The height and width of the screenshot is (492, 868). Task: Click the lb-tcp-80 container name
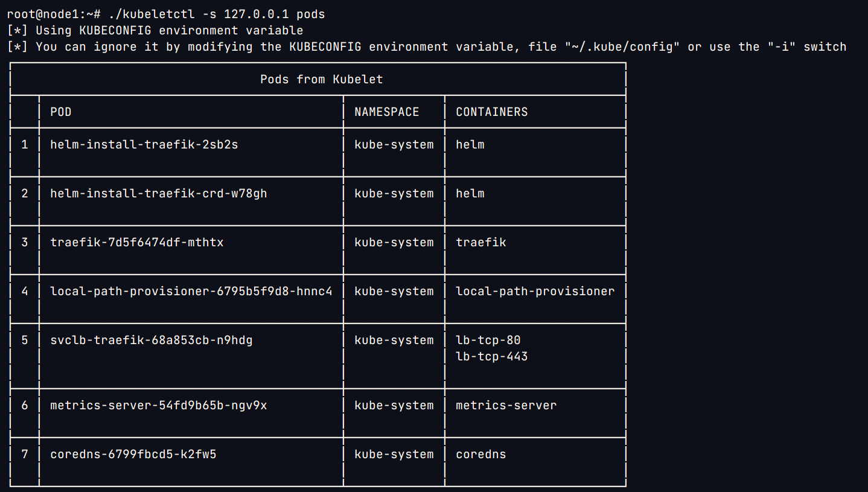coord(488,340)
